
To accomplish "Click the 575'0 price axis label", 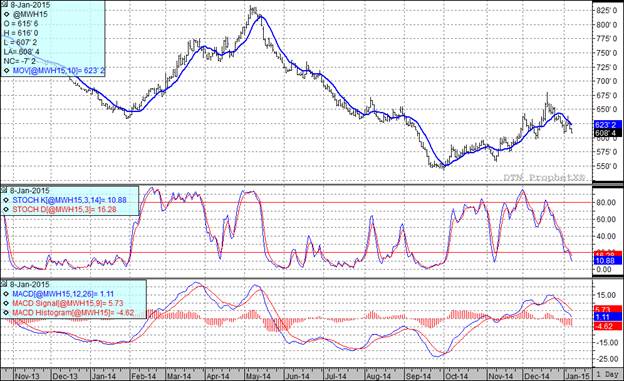I will click(x=606, y=152).
